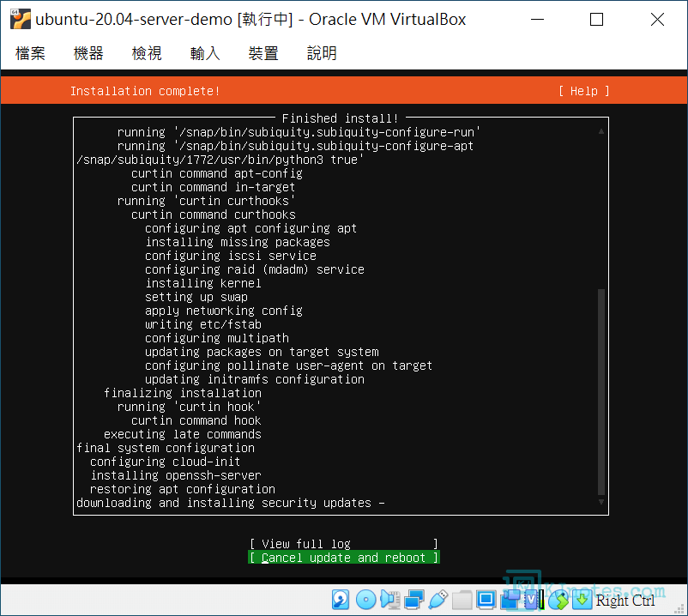Image resolution: width=688 pixels, height=616 pixels.
Task: Click 'configuring raid (mdadm) service' line
Action: click(255, 269)
